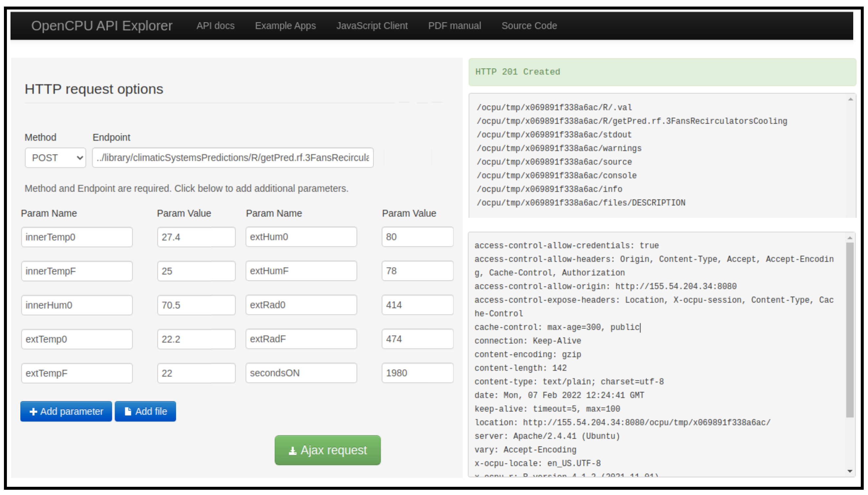Screen dimensions: 868x495
Task: Click the innerTemp0 value field showing 27.4
Action: [x=196, y=237]
